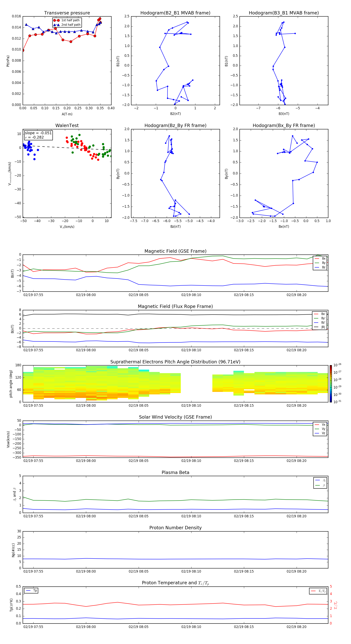Click the Plasma Beta plot title
351x644 pixels.
tap(175, 473)
